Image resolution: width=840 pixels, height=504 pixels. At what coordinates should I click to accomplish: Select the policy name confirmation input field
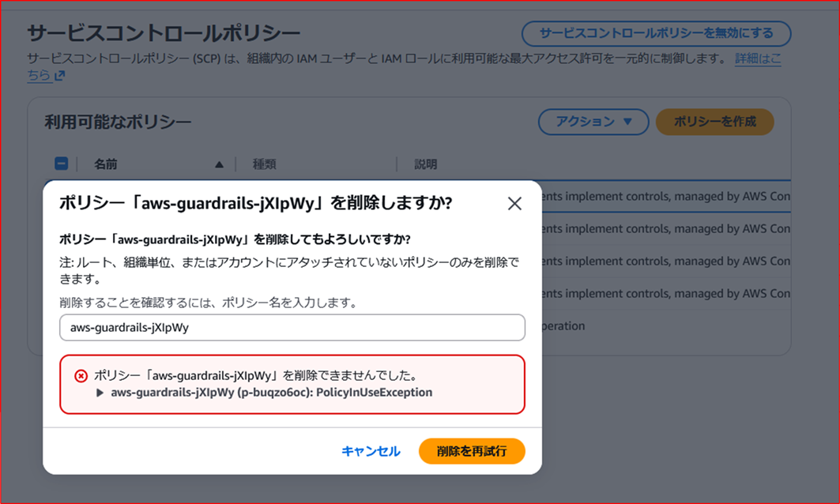(x=291, y=327)
